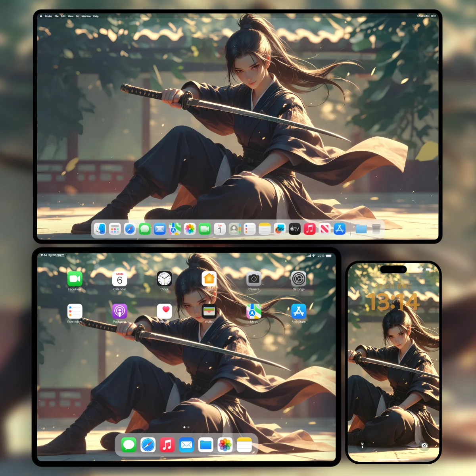
Task: Tap the iPhone lock screen camera button
Action: point(424,445)
